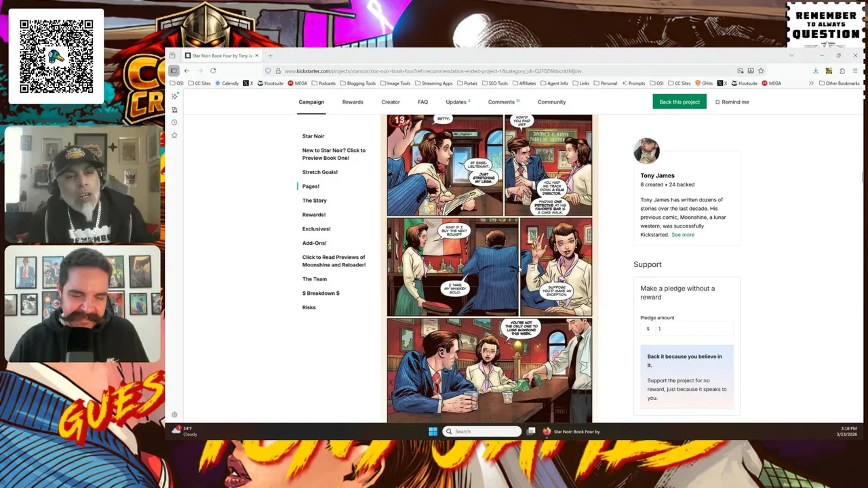The image size is (868, 488).
Task: Go to the Risks section
Action: (x=309, y=308)
